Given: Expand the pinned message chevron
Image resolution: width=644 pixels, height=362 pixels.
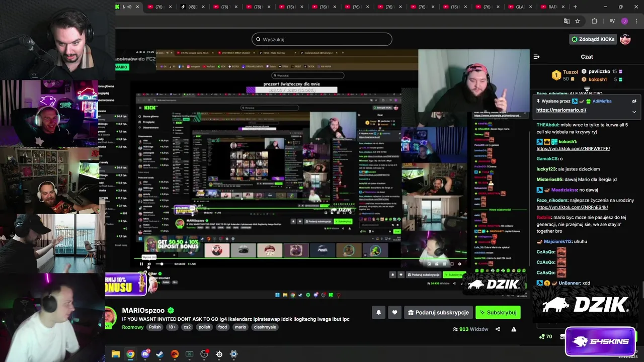Looking at the screenshot, I should pos(634,112).
